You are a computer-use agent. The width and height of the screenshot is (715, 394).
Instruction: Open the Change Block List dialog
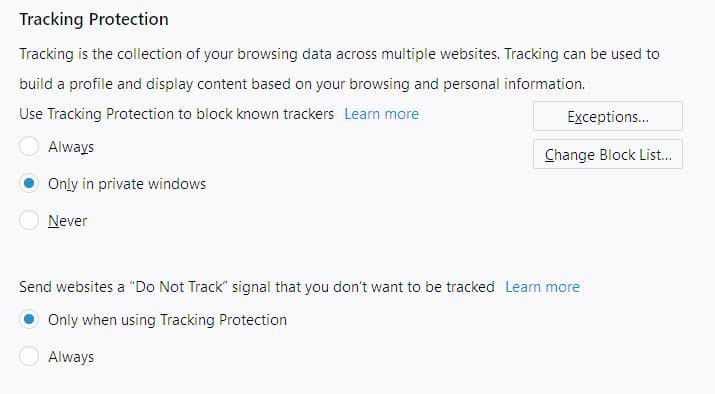point(608,155)
